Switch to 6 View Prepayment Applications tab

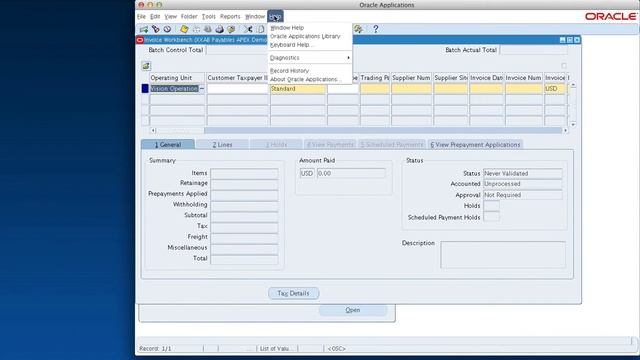tap(476, 144)
